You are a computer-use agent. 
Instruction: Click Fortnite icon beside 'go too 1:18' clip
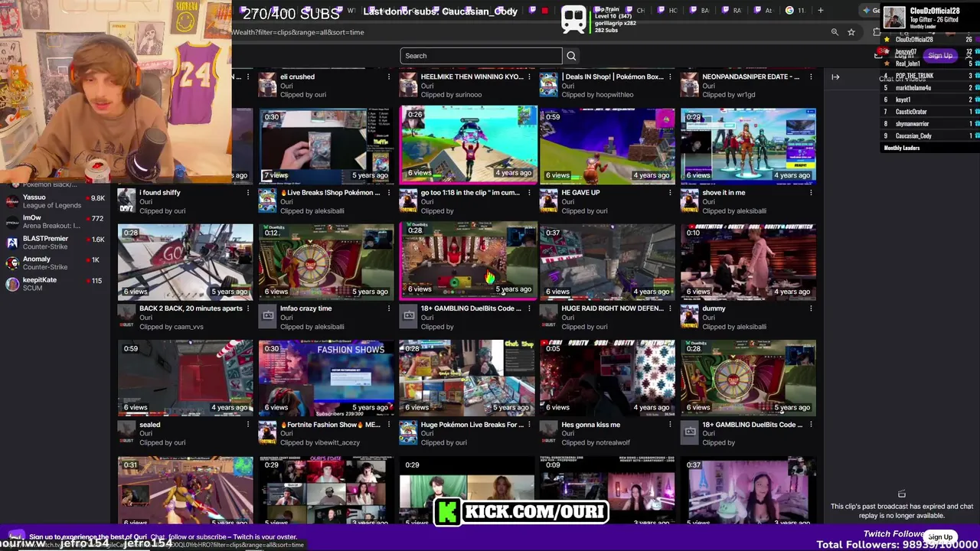coord(408,202)
